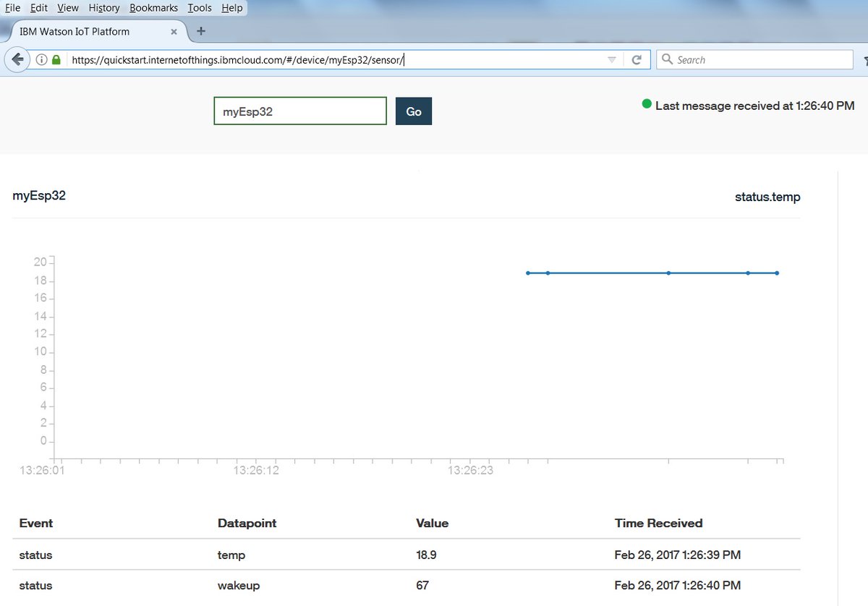Click the magnifier icon in Search box
This screenshot has height=606, width=868.
click(667, 60)
